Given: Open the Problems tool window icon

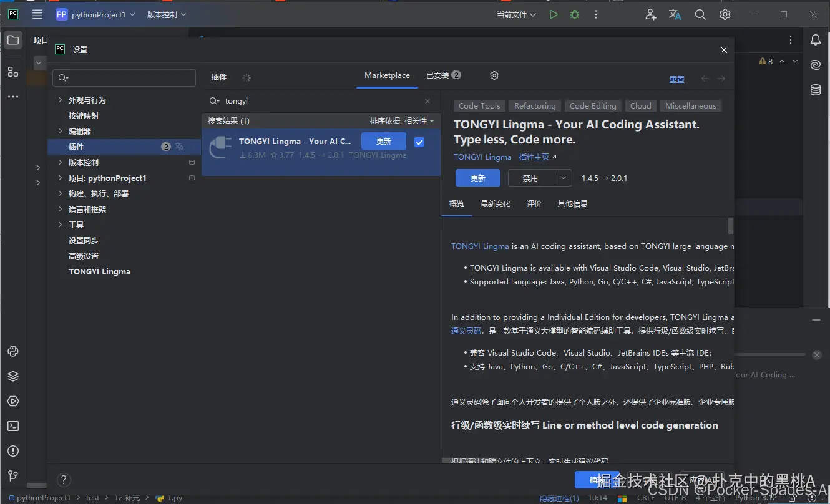Looking at the screenshot, I should pos(12,451).
